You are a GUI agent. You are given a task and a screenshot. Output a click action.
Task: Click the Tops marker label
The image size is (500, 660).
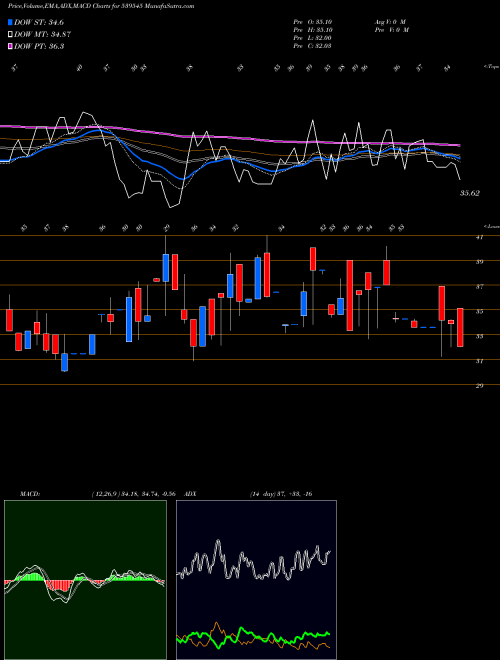[491, 67]
